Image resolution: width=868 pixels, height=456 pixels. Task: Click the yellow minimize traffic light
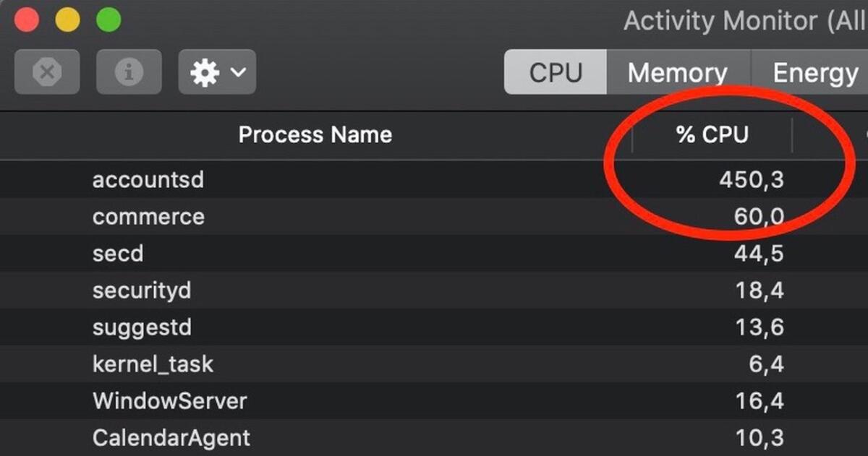tap(67, 20)
